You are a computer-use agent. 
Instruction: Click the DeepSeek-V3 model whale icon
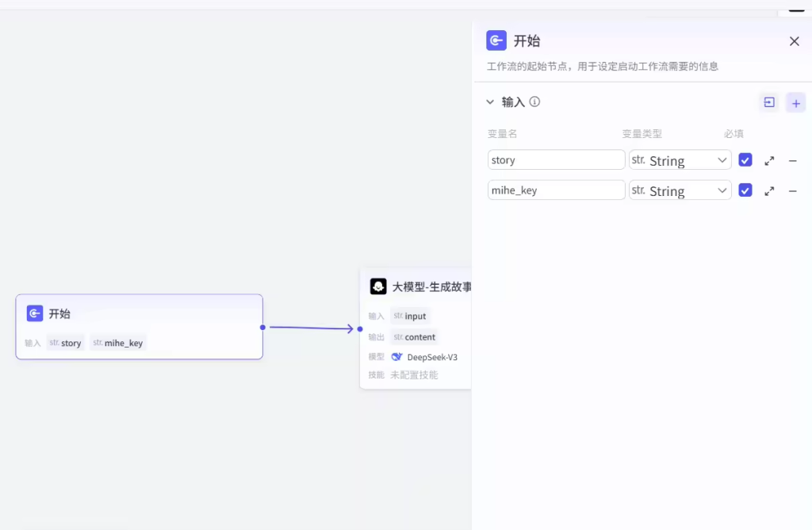click(x=396, y=357)
